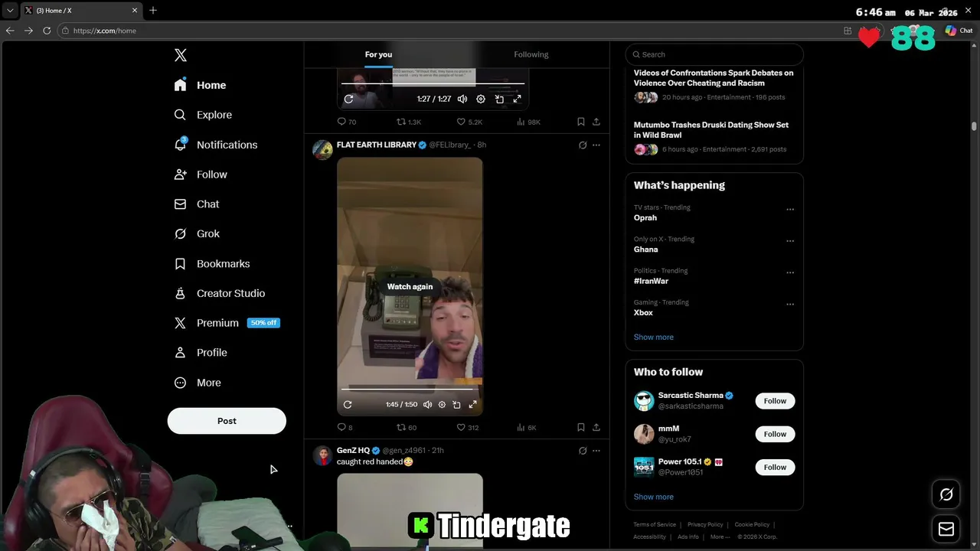Click reply icon with 70 replies
This screenshot has width=980, height=551.
347,122
